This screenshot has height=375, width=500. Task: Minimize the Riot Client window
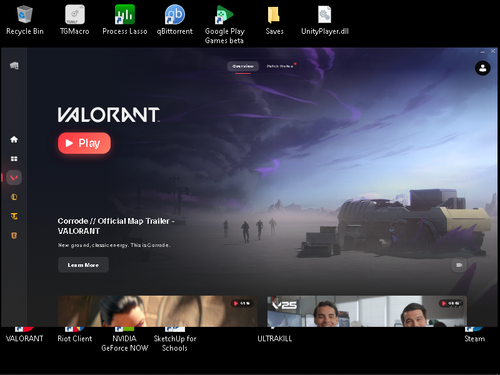[482, 51]
